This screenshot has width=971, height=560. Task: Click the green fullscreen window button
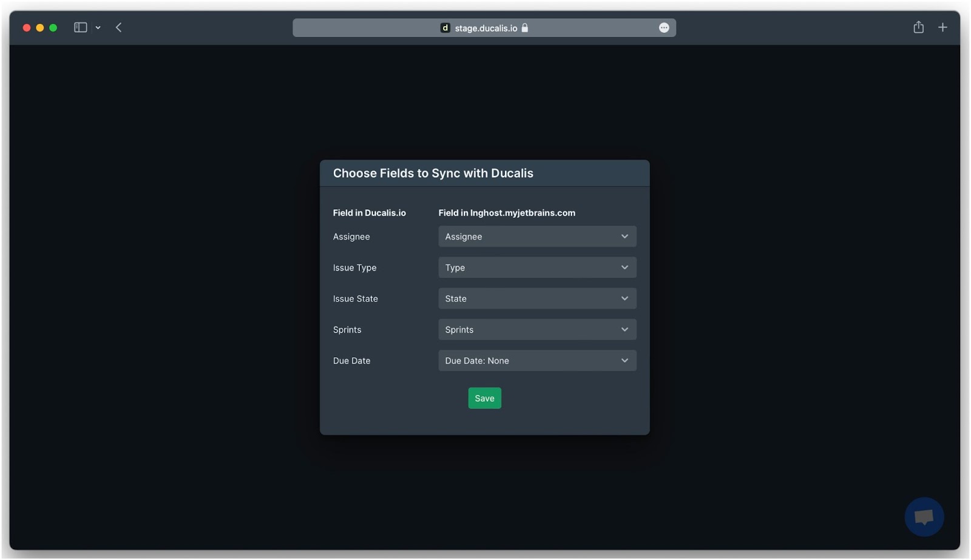pyautogui.click(x=53, y=28)
